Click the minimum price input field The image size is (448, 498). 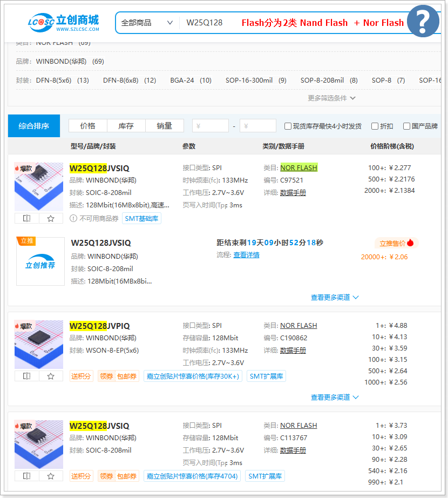211,126
